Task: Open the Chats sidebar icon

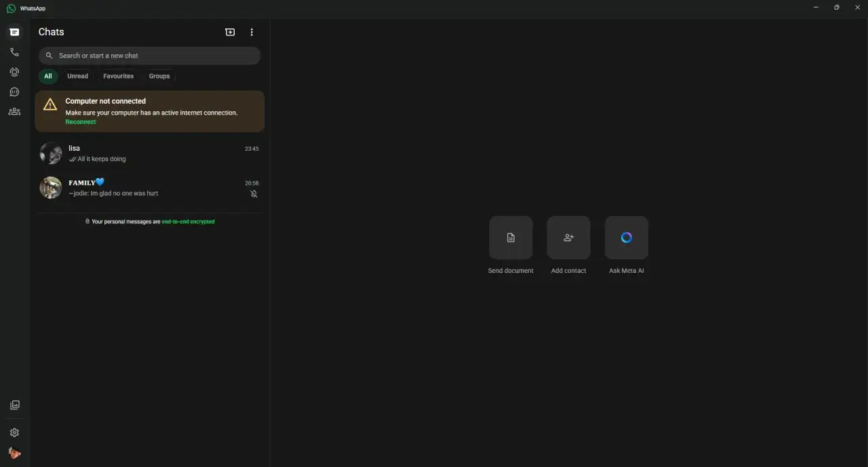Action: [14, 32]
